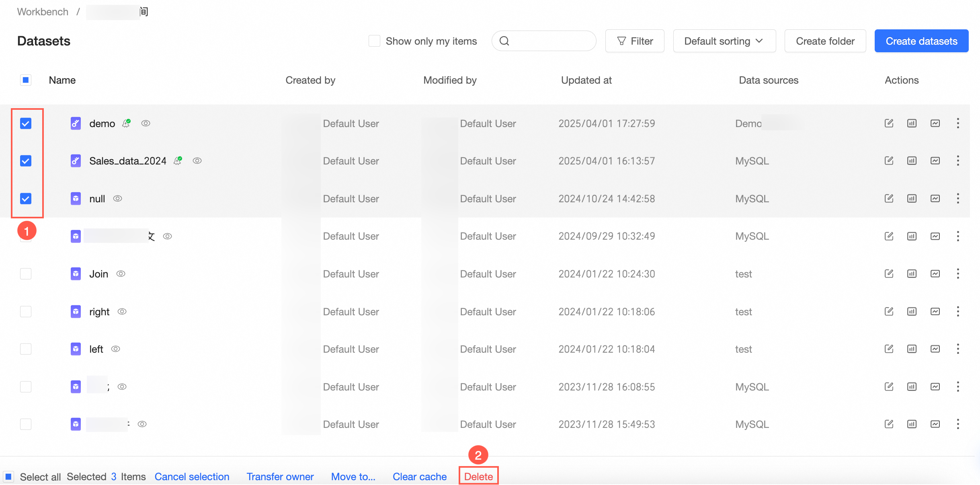980x485 pixels.
Task: Click the edit icon for left dataset
Action: [889, 349]
